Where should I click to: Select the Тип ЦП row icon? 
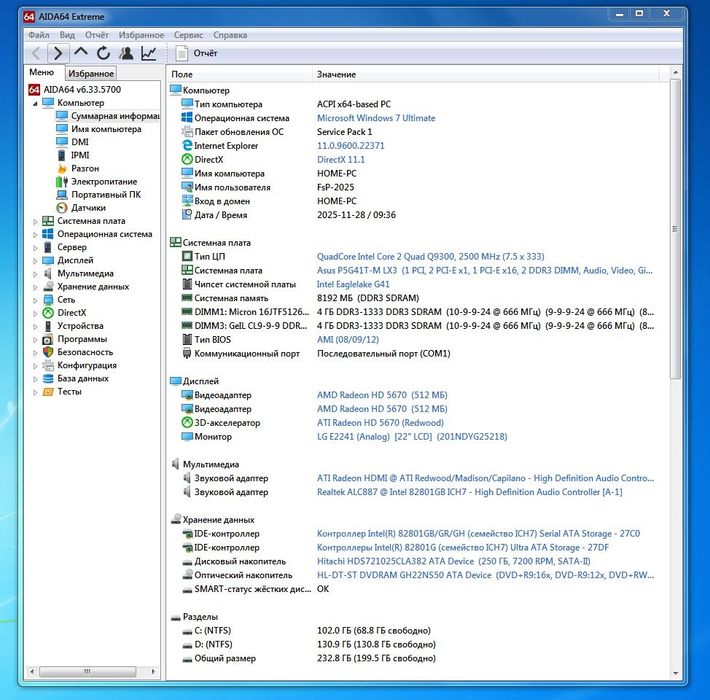(x=187, y=256)
